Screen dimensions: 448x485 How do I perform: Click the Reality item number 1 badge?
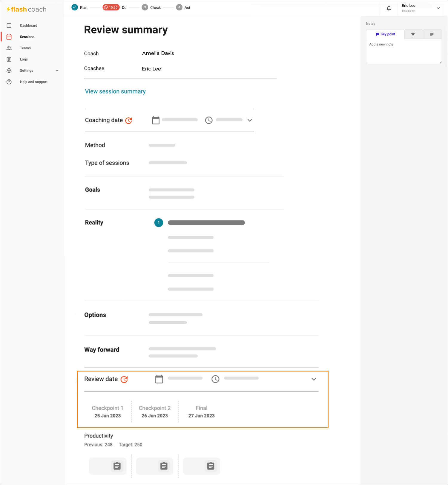(159, 223)
